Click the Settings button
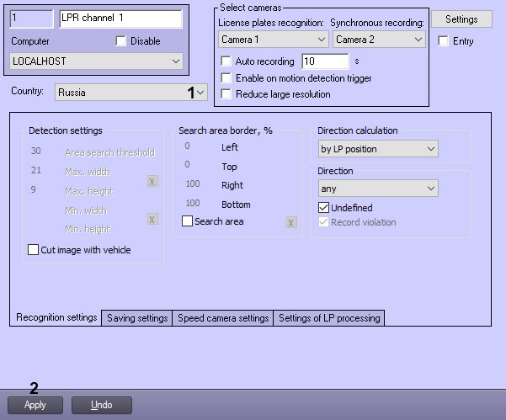Viewport: 506px width, 420px height. click(x=461, y=19)
